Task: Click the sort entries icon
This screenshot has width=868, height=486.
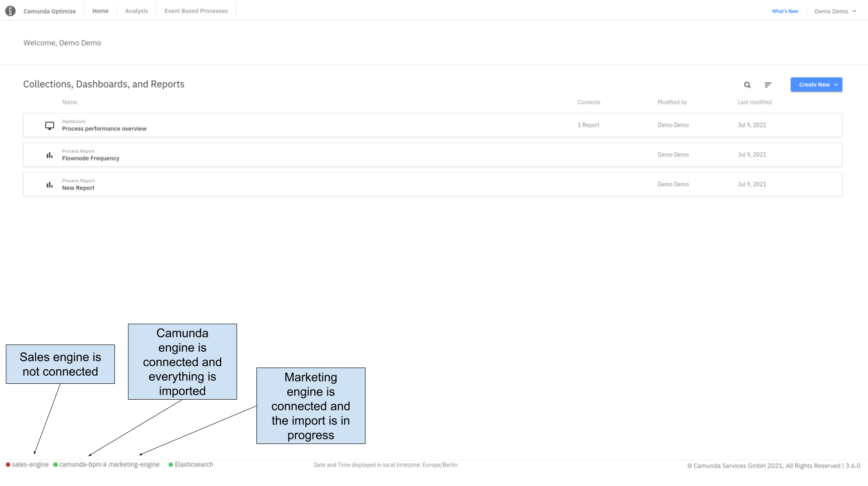Action: click(x=768, y=85)
